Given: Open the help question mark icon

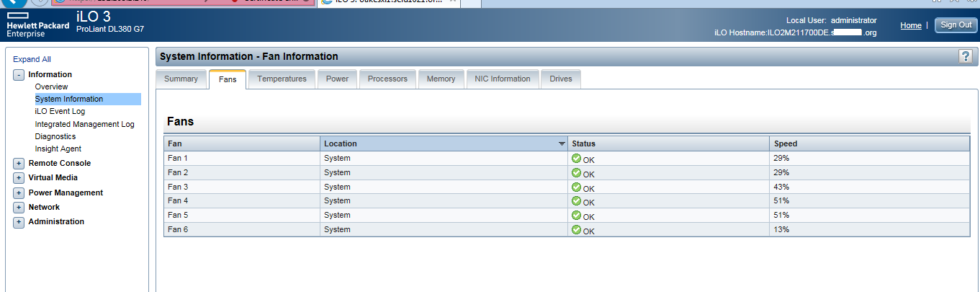Looking at the screenshot, I should click(966, 56).
